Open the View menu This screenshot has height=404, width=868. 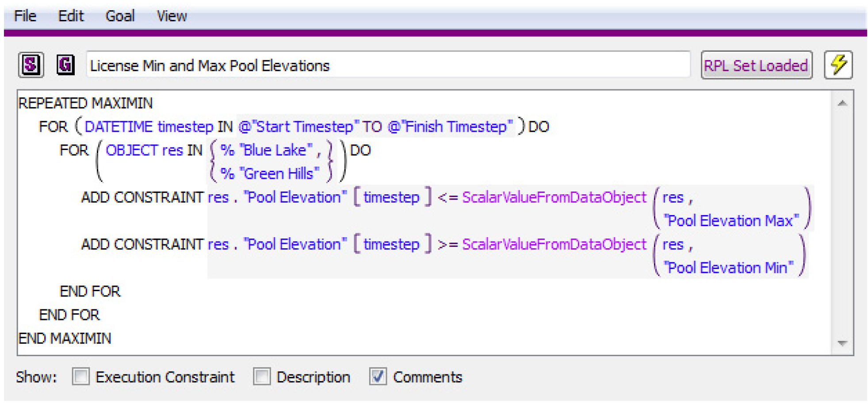coord(172,16)
